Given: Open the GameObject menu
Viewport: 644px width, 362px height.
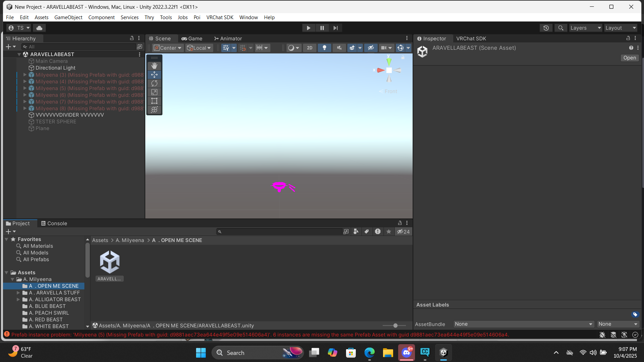Looking at the screenshot, I should 68,17.
